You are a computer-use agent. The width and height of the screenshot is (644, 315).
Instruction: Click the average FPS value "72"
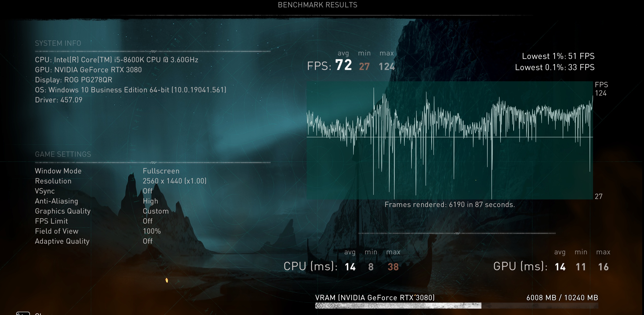coord(343,65)
